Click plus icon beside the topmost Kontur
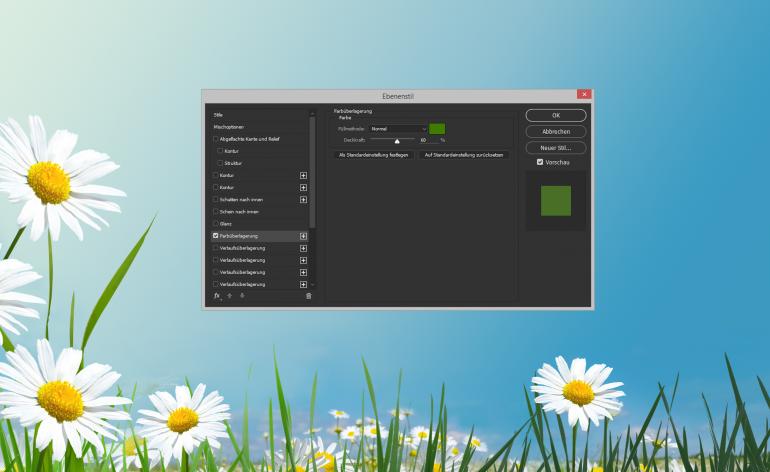This screenshot has height=472, width=770. click(303, 175)
